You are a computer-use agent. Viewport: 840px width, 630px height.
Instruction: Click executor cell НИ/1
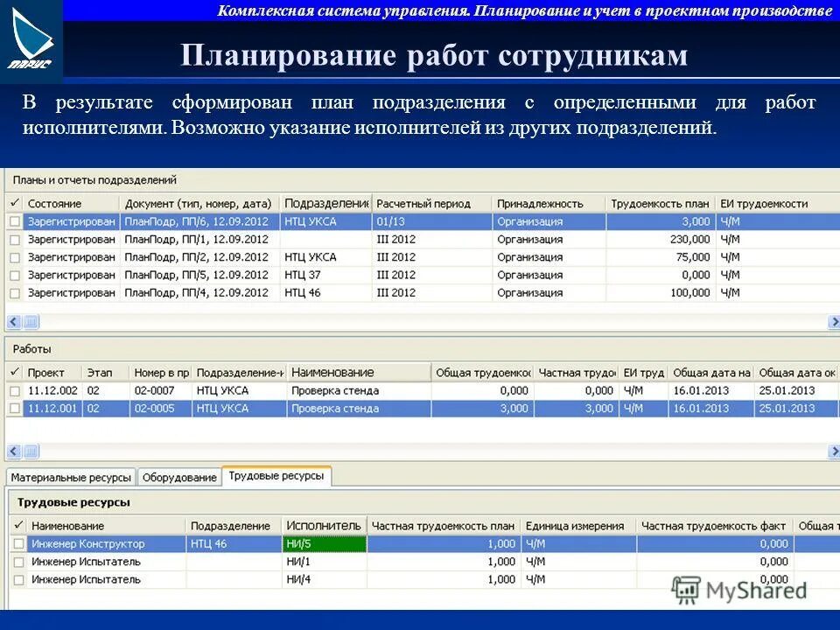[x=324, y=562]
